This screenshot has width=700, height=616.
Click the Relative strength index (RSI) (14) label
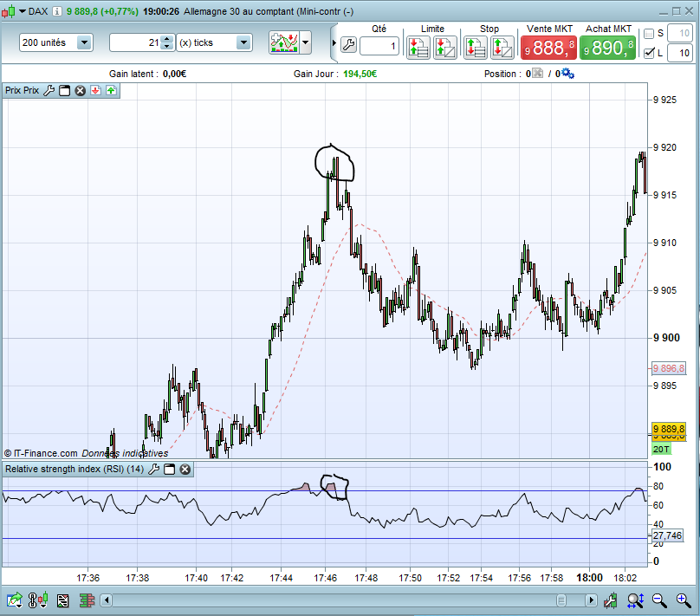(x=75, y=469)
